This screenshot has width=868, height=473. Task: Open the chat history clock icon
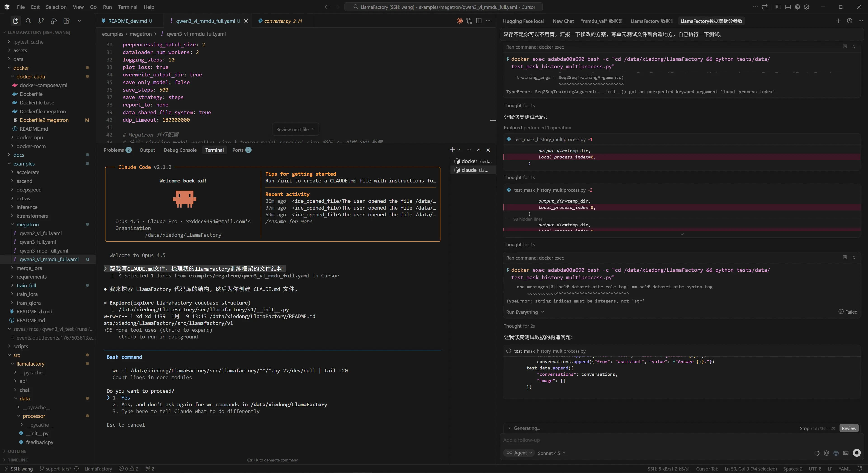pyautogui.click(x=849, y=21)
